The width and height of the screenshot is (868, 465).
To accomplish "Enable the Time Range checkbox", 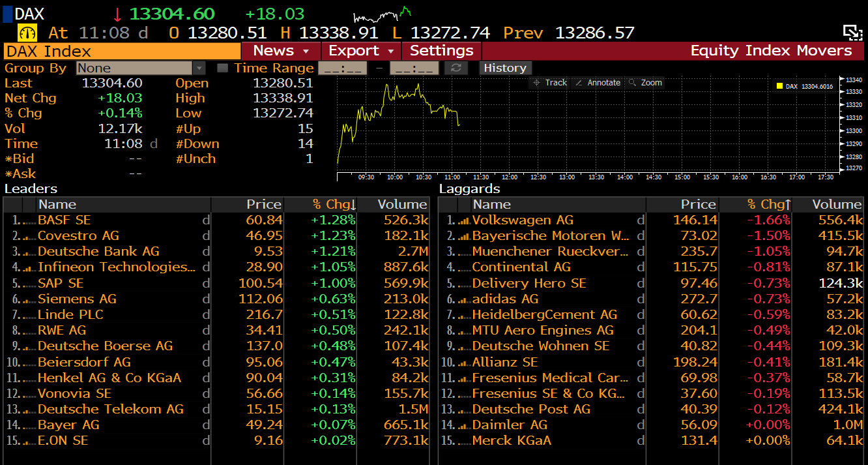I will coord(222,68).
